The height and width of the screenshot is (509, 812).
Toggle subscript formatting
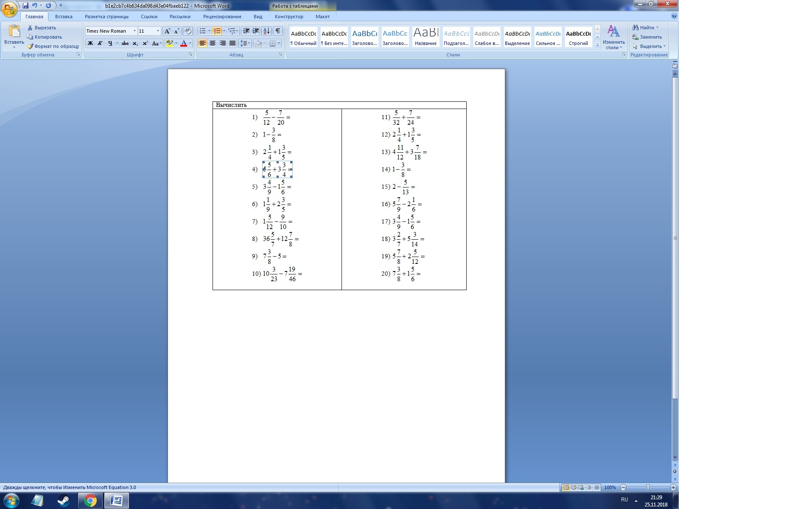(x=135, y=43)
